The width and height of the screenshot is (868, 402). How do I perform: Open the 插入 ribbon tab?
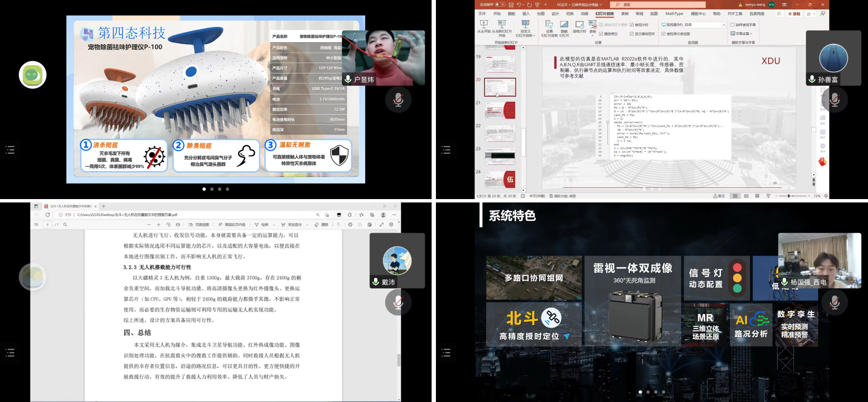[x=526, y=14]
